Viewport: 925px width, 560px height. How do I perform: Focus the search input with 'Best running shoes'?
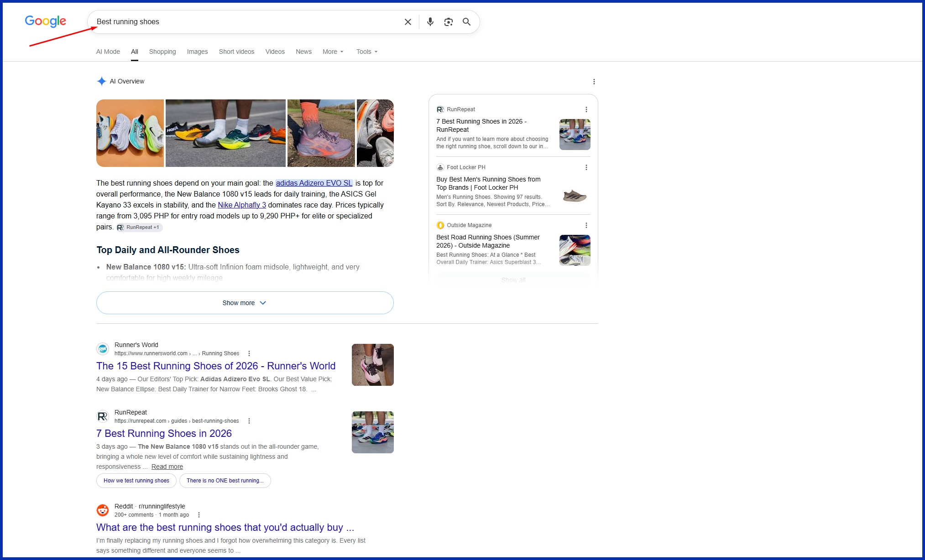[x=246, y=22]
